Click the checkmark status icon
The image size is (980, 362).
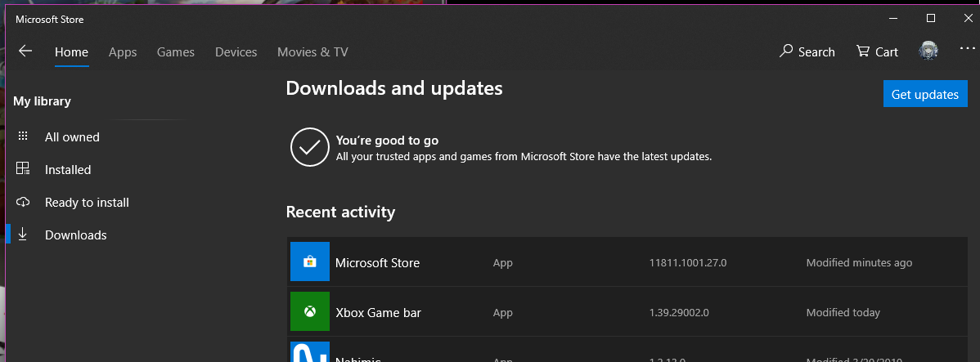click(310, 147)
